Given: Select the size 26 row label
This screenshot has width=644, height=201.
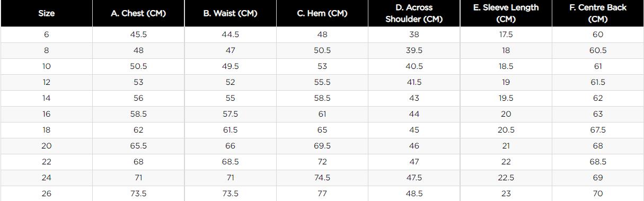Looking at the screenshot, I should [47, 194].
